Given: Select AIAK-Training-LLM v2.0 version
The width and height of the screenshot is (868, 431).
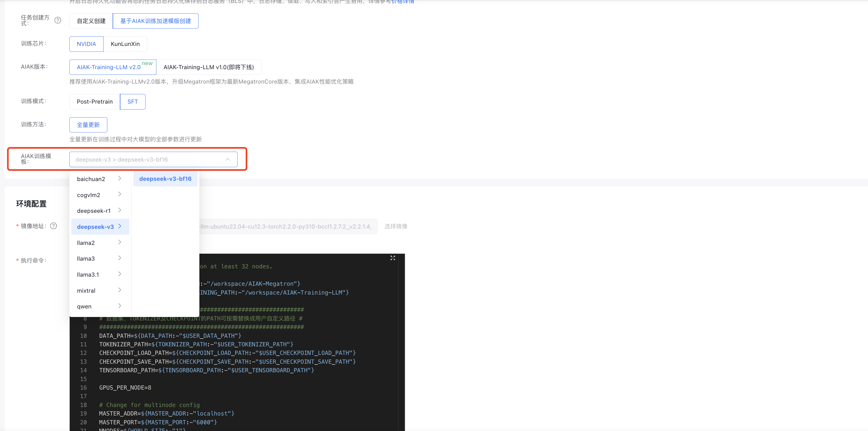Looking at the screenshot, I should click(113, 67).
